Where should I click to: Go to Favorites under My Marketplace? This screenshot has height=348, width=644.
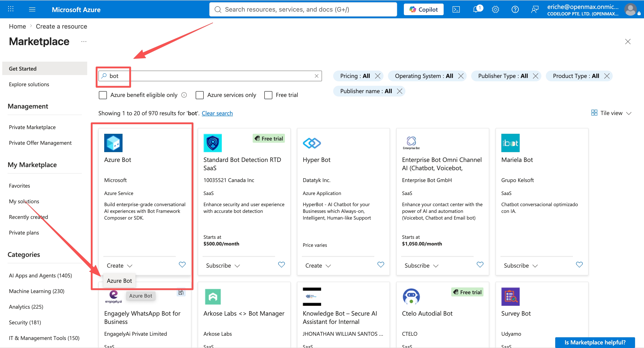[19, 186]
